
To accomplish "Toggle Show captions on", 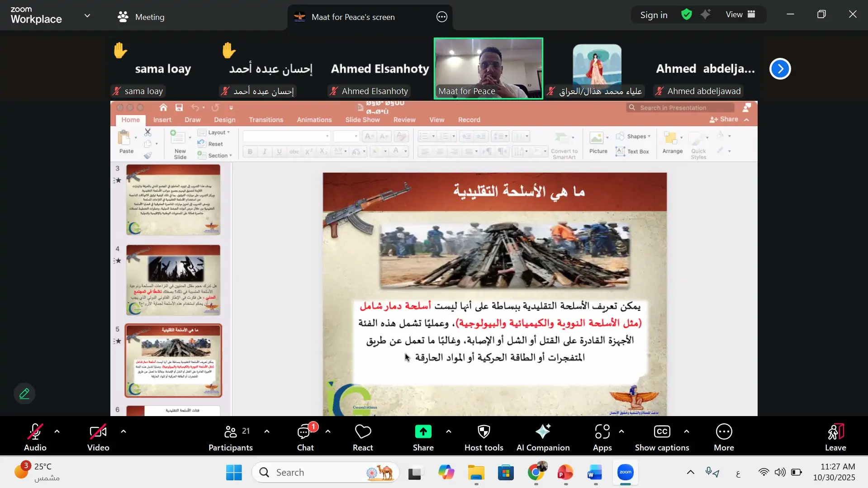I will (x=662, y=437).
